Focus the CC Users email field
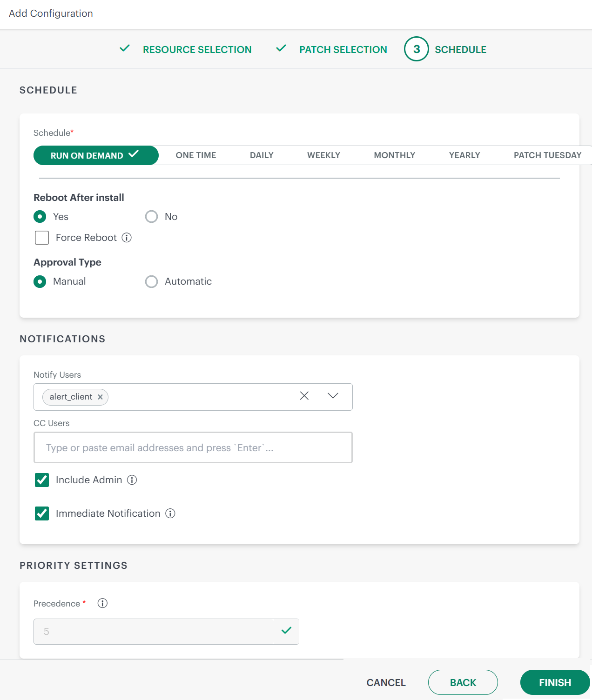 coord(193,447)
